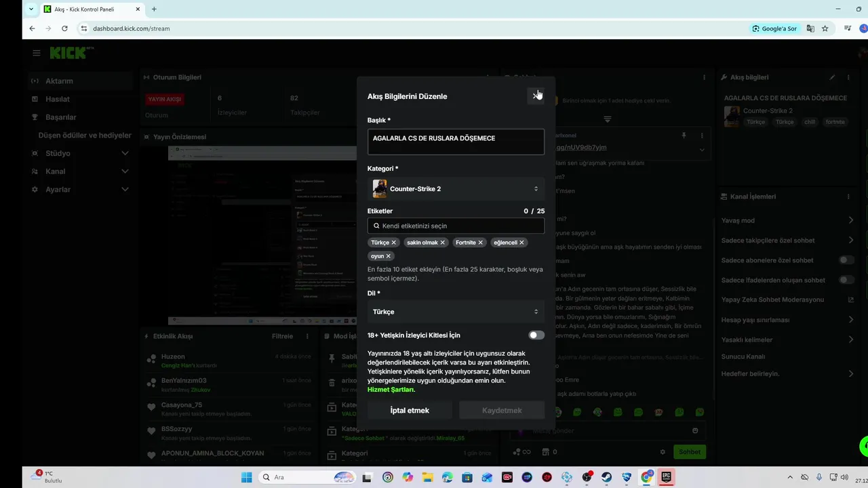
Task: Bookmark this page with star icon
Action: [825, 28]
